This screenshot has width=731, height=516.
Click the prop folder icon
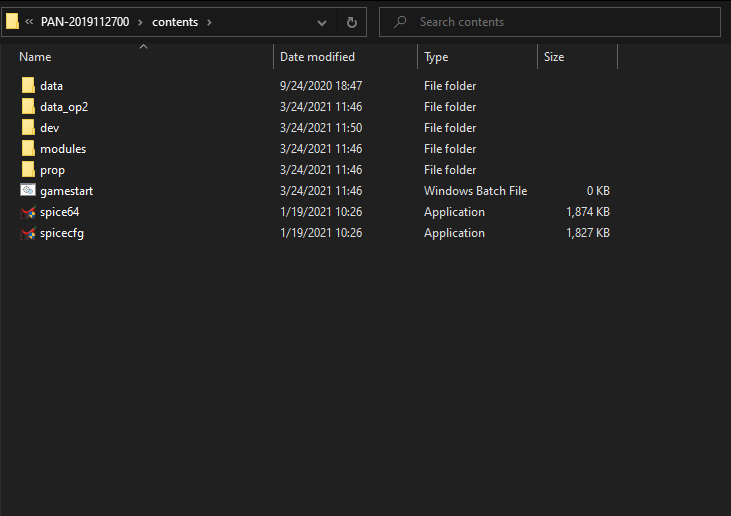(x=28, y=170)
